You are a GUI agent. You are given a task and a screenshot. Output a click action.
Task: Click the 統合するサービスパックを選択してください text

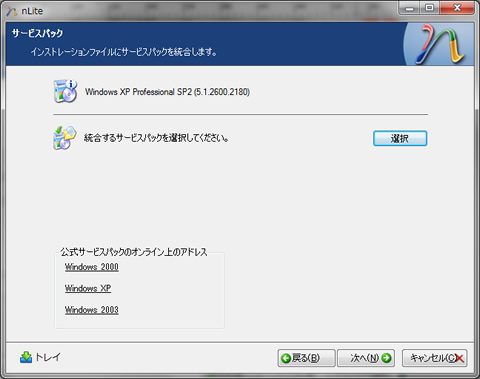coord(156,138)
